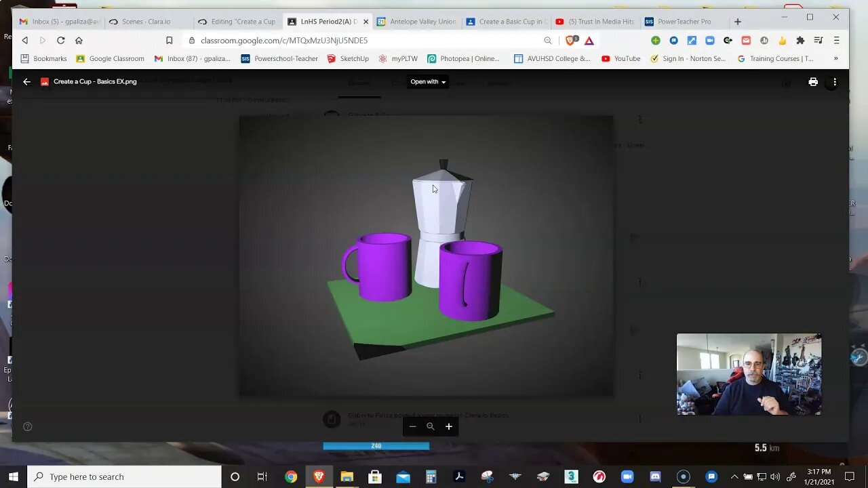Open Microsoft Store from the taskbar
The height and width of the screenshot is (488, 868).
(375, 476)
